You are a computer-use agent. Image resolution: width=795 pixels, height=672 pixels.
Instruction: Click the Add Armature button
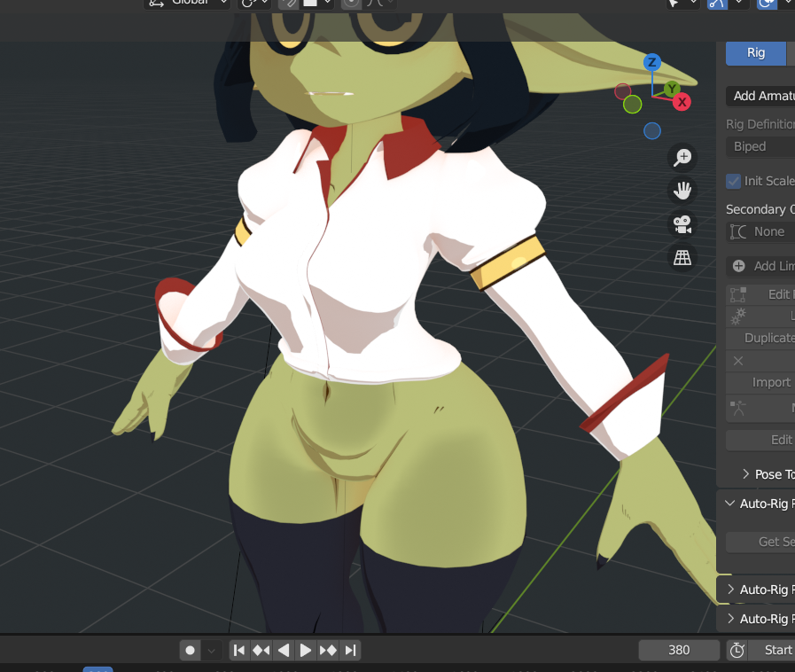(760, 96)
